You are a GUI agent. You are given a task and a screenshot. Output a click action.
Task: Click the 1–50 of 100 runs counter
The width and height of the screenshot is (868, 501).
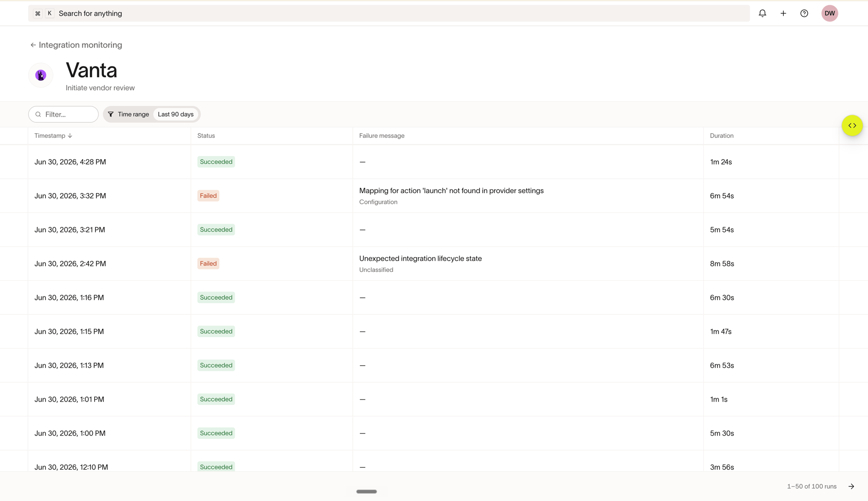point(812,486)
